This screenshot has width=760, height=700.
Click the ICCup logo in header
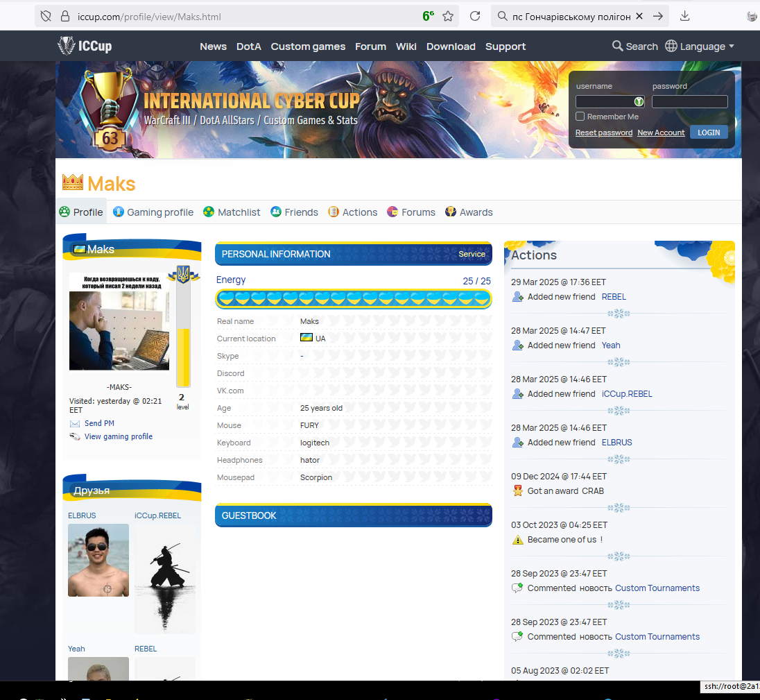pos(85,46)
